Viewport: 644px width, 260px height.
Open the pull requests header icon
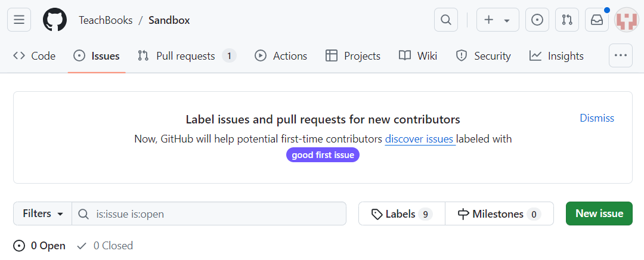point(567,20)
